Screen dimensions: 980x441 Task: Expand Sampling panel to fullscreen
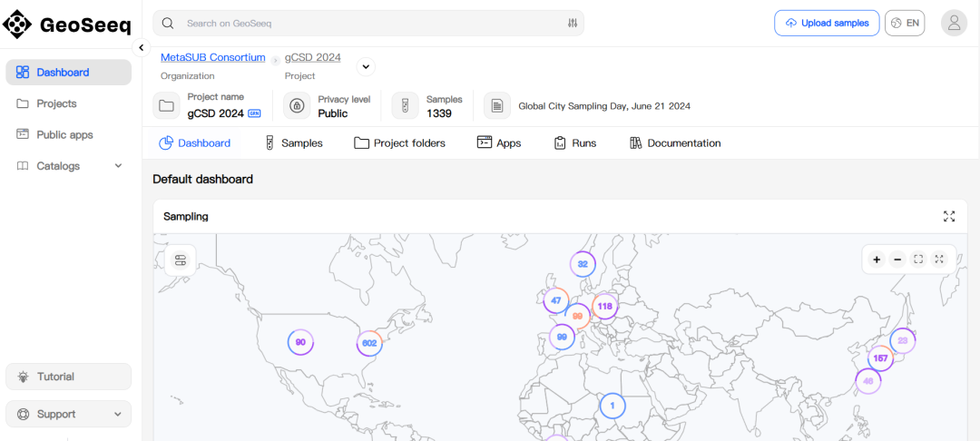click(949, 216)
